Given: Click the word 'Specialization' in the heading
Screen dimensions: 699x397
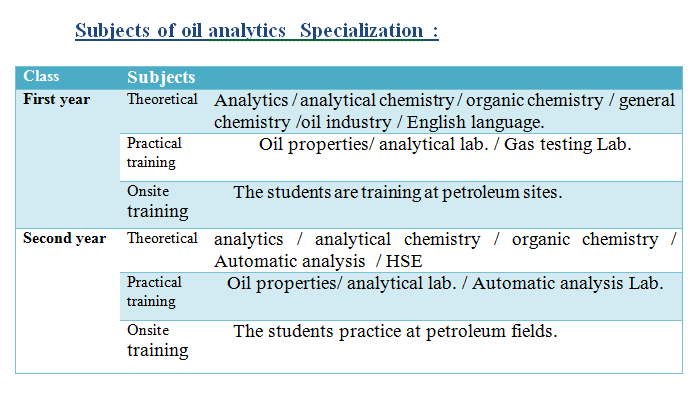Looking at the screenshot, I should (x=362, y=31).
